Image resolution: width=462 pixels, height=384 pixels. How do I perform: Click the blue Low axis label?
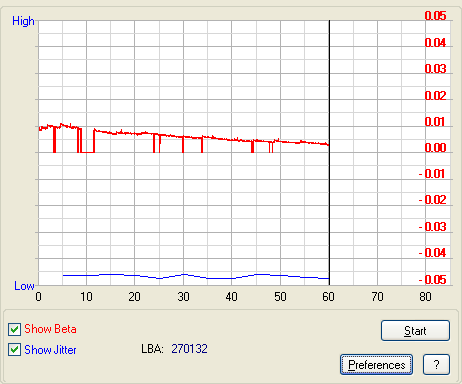[x=24, y=286]
